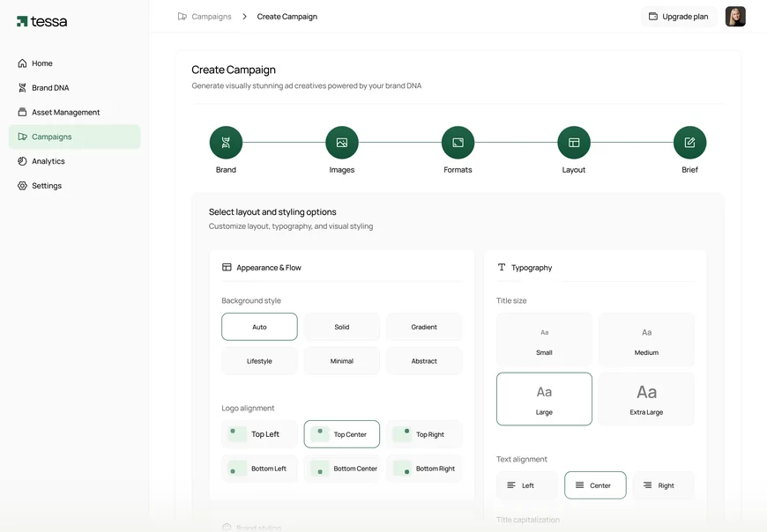
Task: Click the breadcrumb megaphone icon
Action: [182, 17]
